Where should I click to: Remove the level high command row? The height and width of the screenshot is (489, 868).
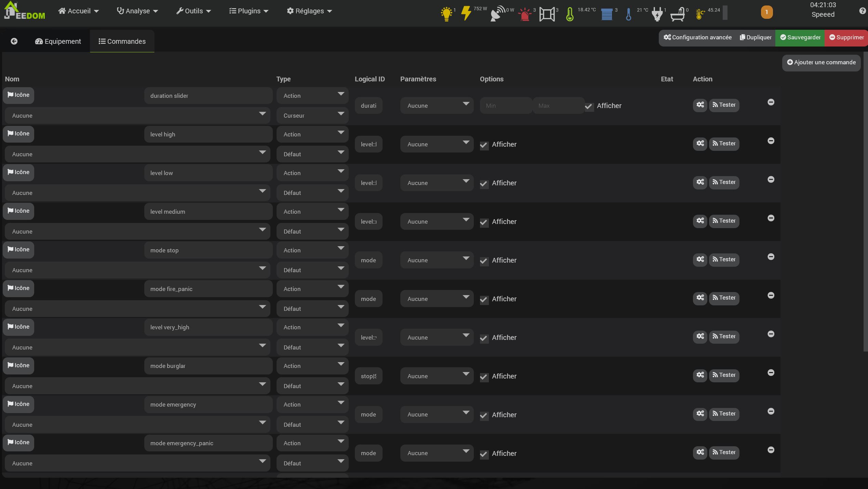(771, 141)
